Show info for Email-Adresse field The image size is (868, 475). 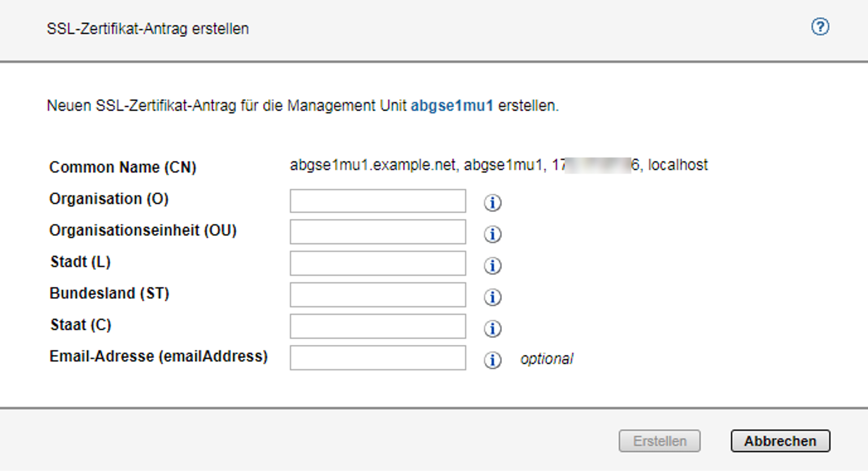pos(492,360)
